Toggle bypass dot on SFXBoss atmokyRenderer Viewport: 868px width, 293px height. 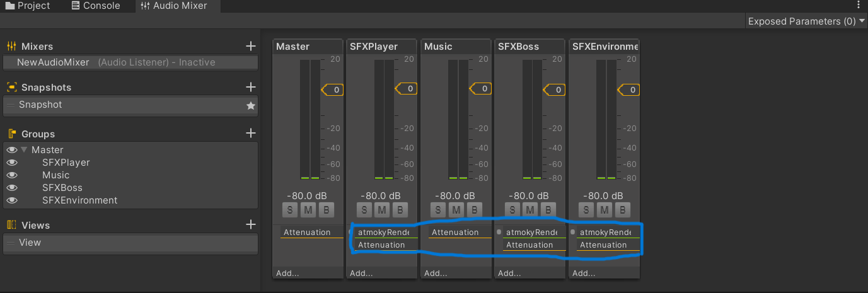[499, 232]
